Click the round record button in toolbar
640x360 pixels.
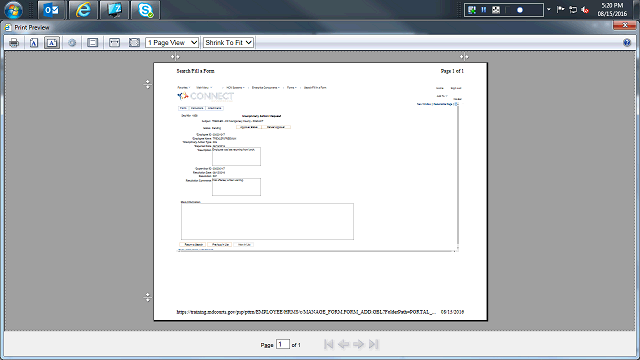(x=520, y=10)
